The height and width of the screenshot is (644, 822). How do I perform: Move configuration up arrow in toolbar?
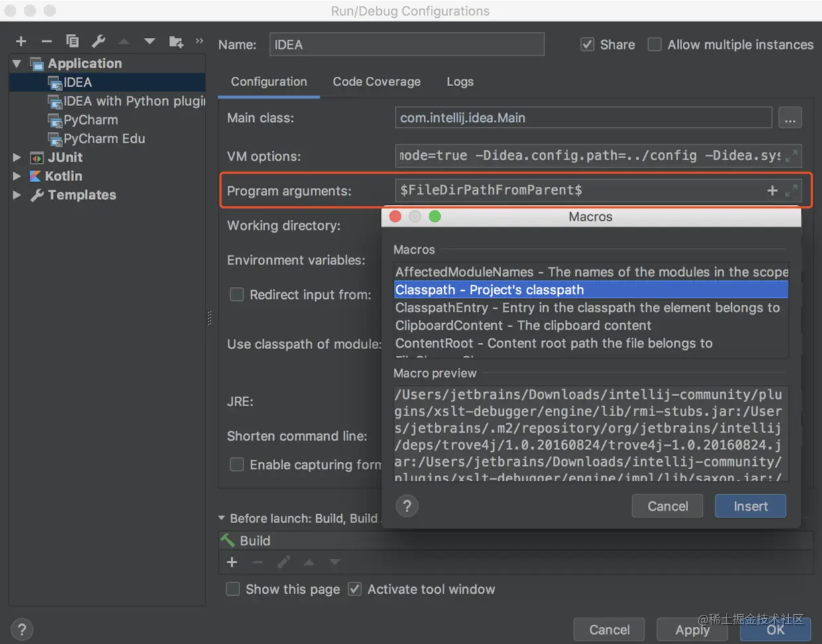124,42
